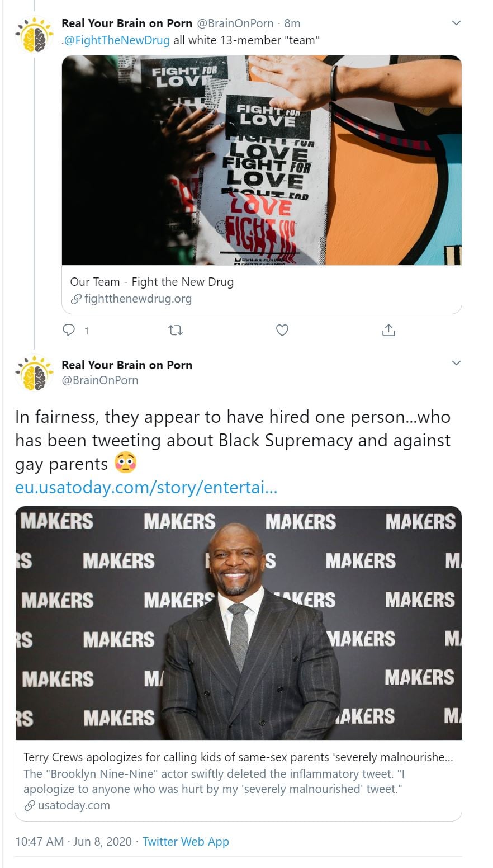The image size is (493, 868).
Task: Open first tweet's Real Your Brain on Porn avatar
Action: point(34,36)
